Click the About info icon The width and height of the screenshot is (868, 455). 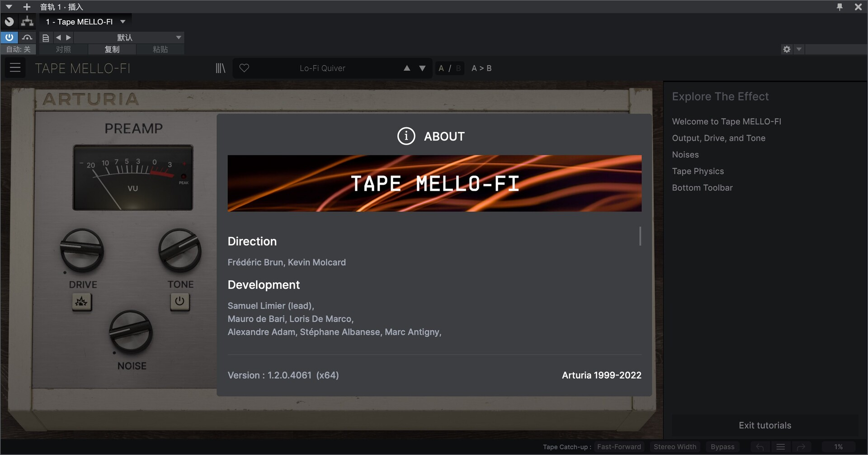(x=406, y=136)
